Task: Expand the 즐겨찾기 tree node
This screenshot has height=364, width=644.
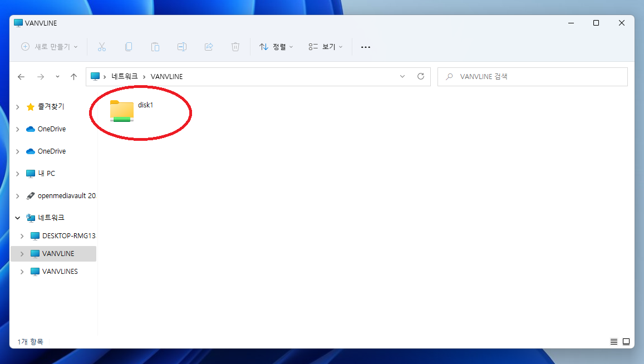Action: [x=18, y=107]
